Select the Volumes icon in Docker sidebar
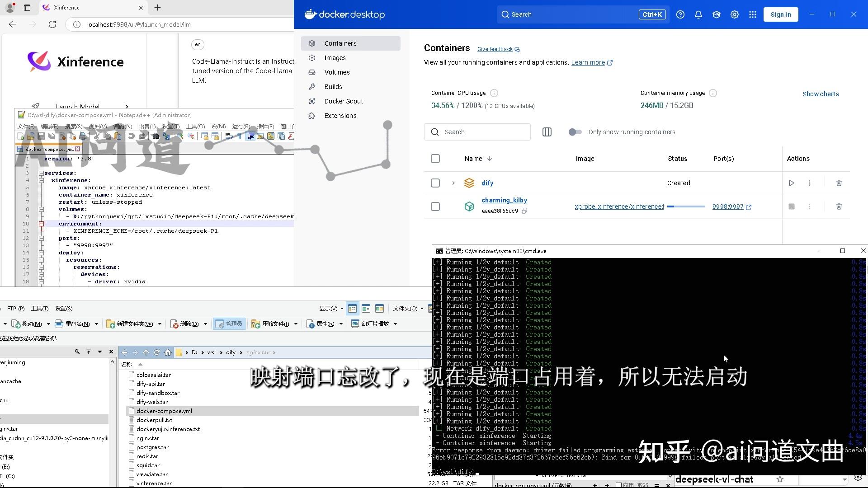This screenshot has width=868, height=488. (312, 72)
